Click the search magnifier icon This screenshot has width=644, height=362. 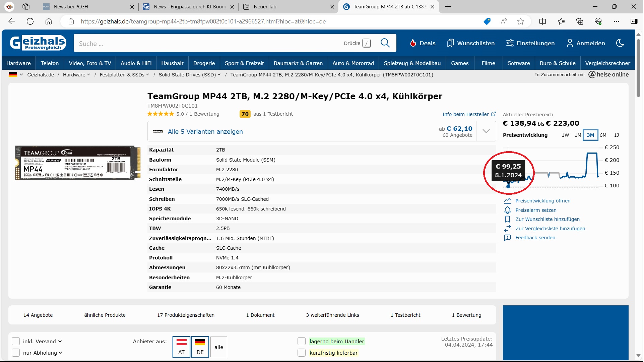385,43
